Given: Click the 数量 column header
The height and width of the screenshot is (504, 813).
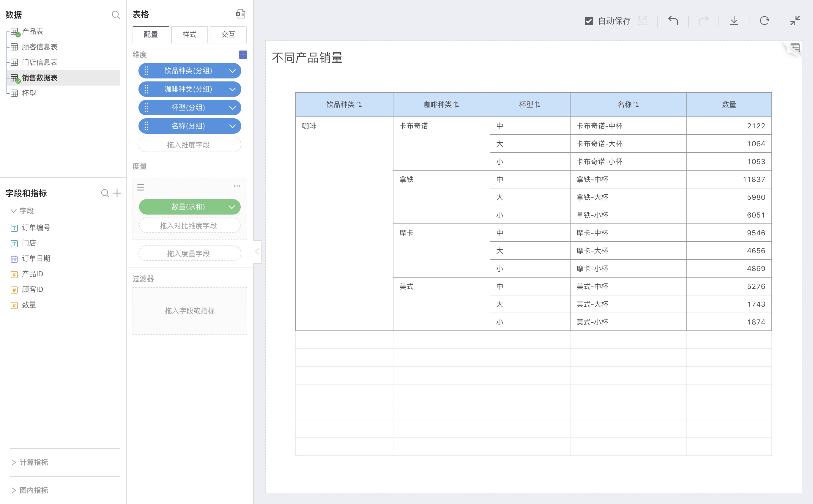Looking at the screenshot, I should tap(729, 105).
